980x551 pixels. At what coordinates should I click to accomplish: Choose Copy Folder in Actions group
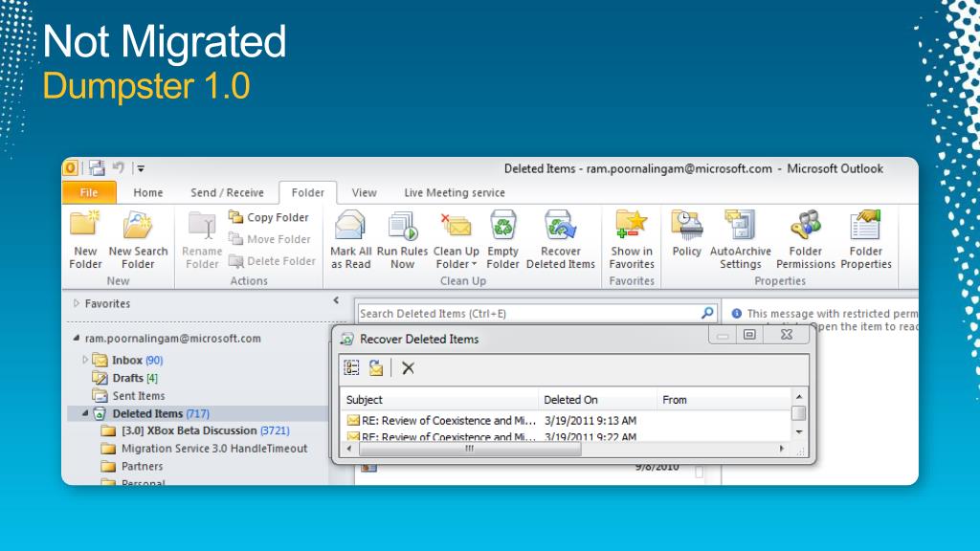[269, 217]
